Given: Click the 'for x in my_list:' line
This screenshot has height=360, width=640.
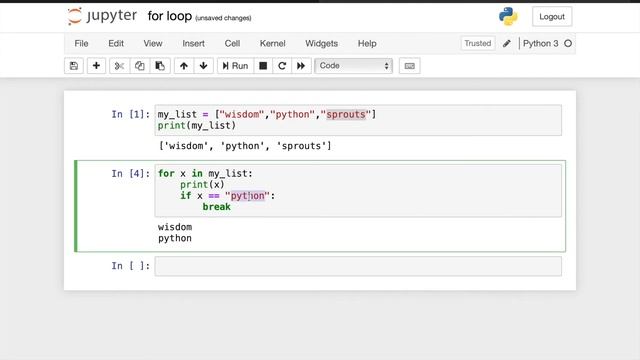Looking at the screenshot, I should (x=205, y=173).
